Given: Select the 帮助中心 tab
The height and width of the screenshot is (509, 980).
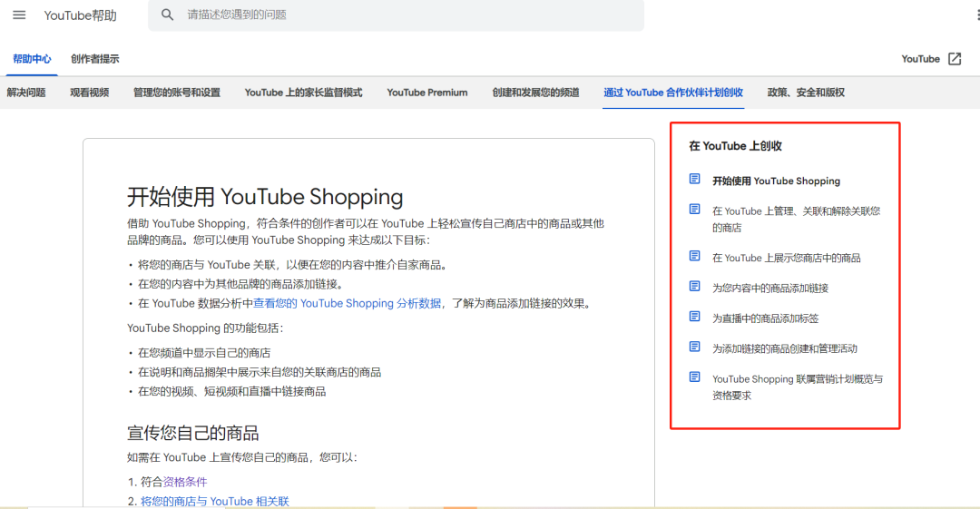Looking at the screenshot, I should pyautogui.click(x=32, y=59).
